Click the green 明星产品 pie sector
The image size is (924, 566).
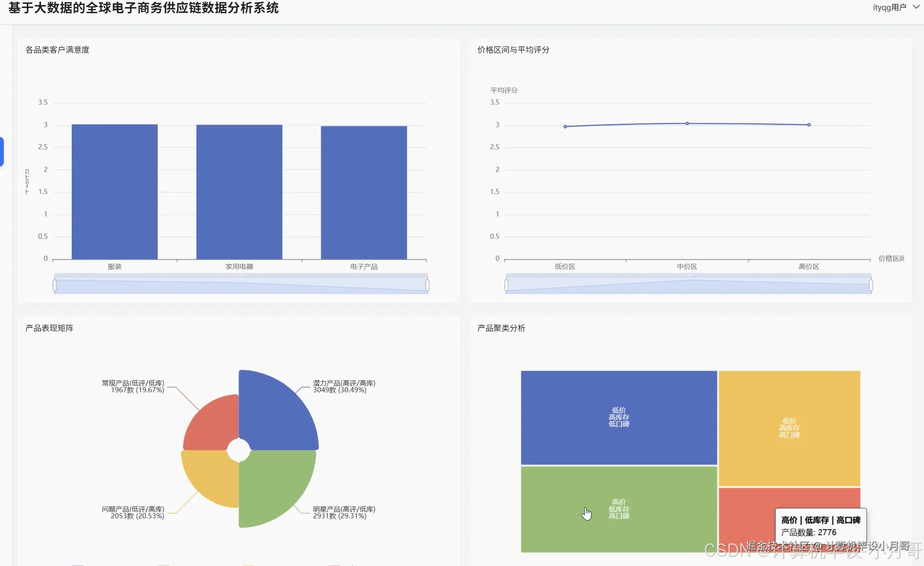(x=274, y=484)
